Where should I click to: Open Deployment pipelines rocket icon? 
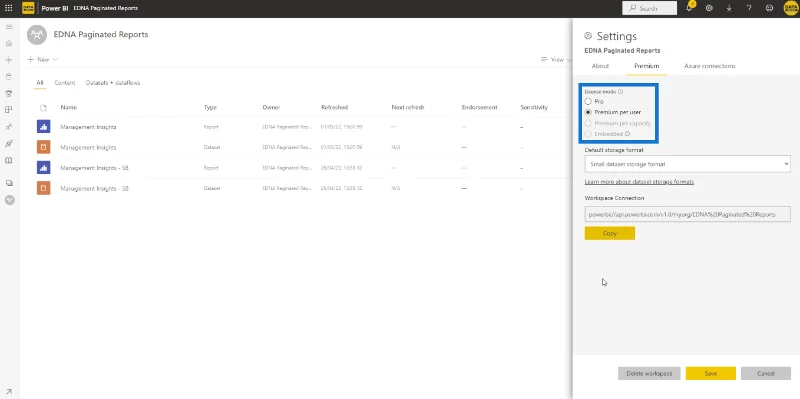pyautogui.click(x=9, y=143)
